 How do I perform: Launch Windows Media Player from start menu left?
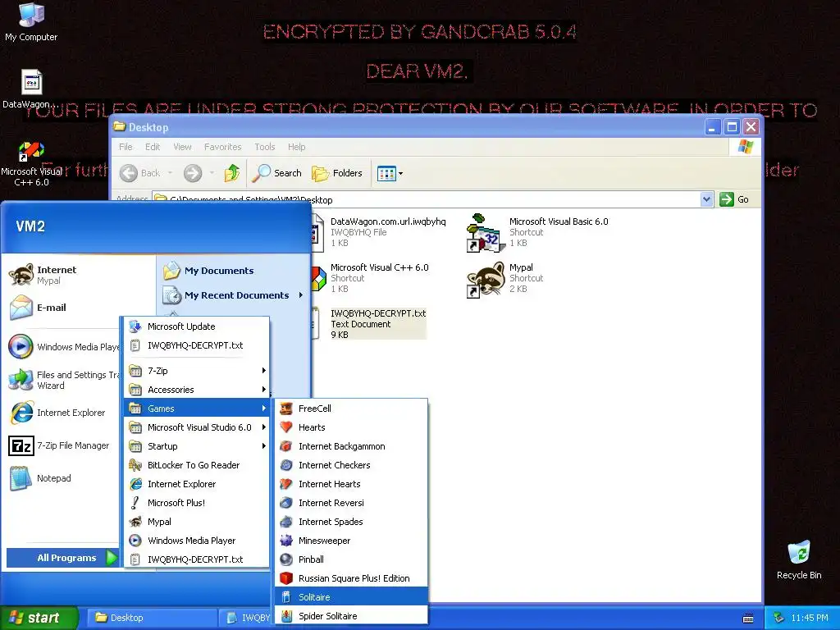click(x=64, y=347)
